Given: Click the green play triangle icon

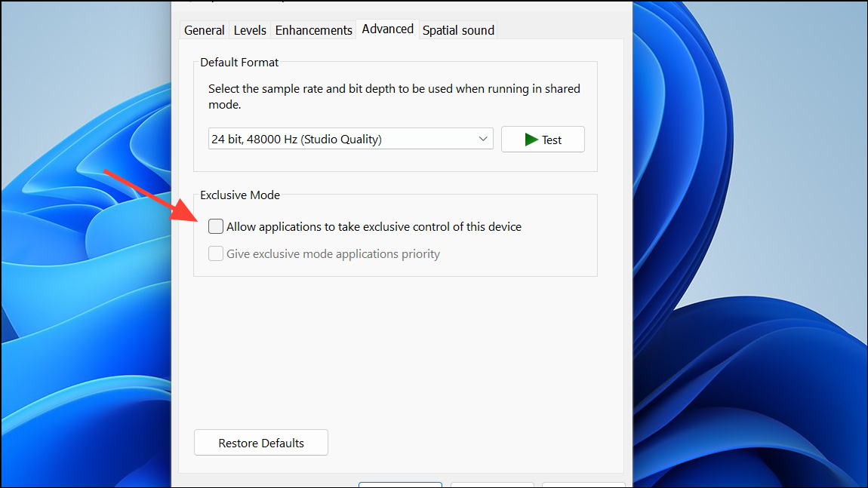Looking at the screenshot, I should (x=531, y=140).
